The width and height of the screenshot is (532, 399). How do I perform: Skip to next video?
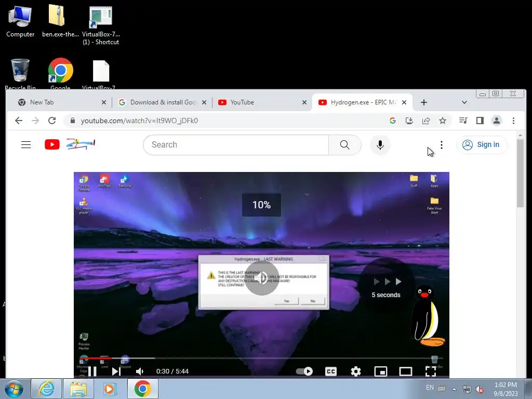[116, 371]
